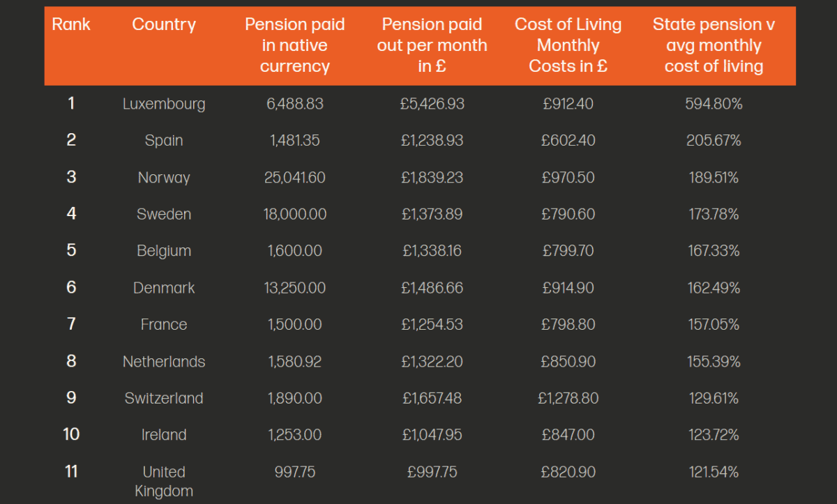Select the United Kingdom country cell
This screenshot has width=837, height=504.
[x=164, y=481]
